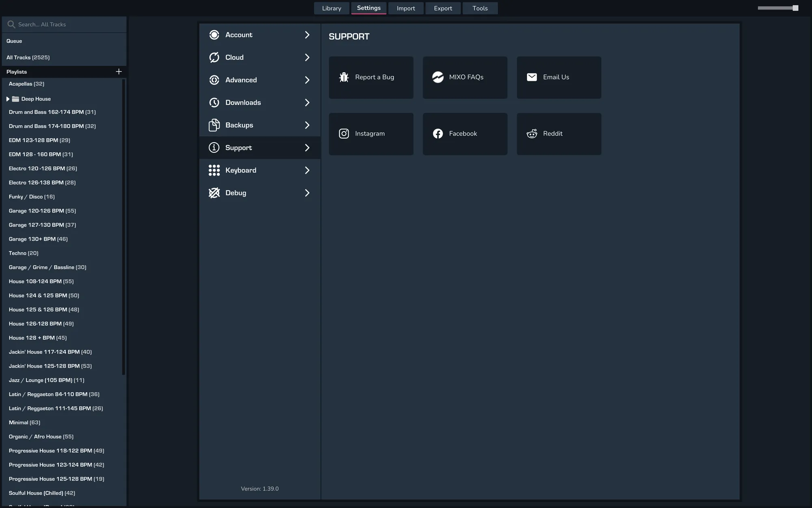812x508 pixels.
Task: Click the Facebook logo icon
Action: (x=438, y=134)
